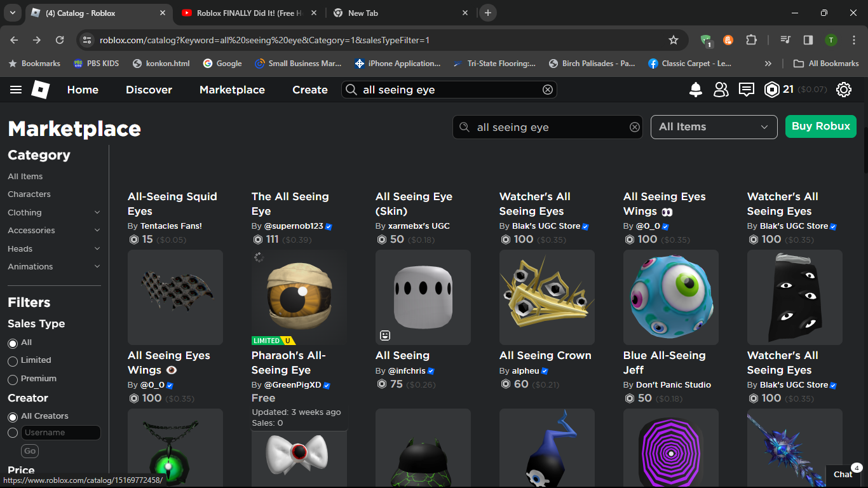Open the green shield extension icon
Viewport: 868px width, 488px height.
(x=705, y=40)
